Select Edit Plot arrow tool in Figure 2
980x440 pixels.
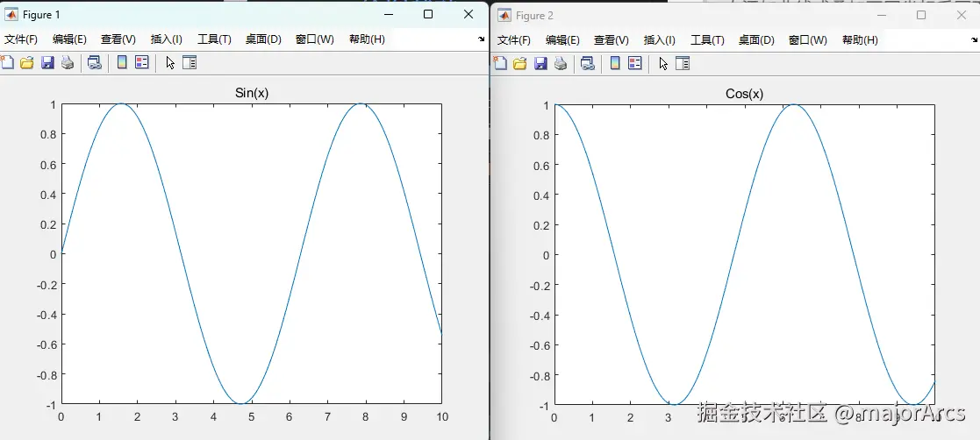(x=663, y=63)
